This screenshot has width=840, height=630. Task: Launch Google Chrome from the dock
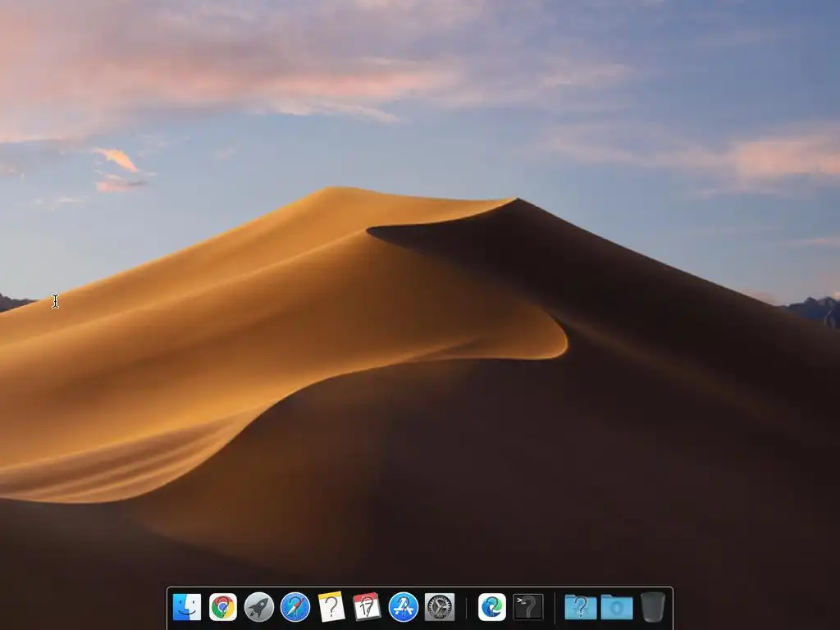[x=223, y=607]
